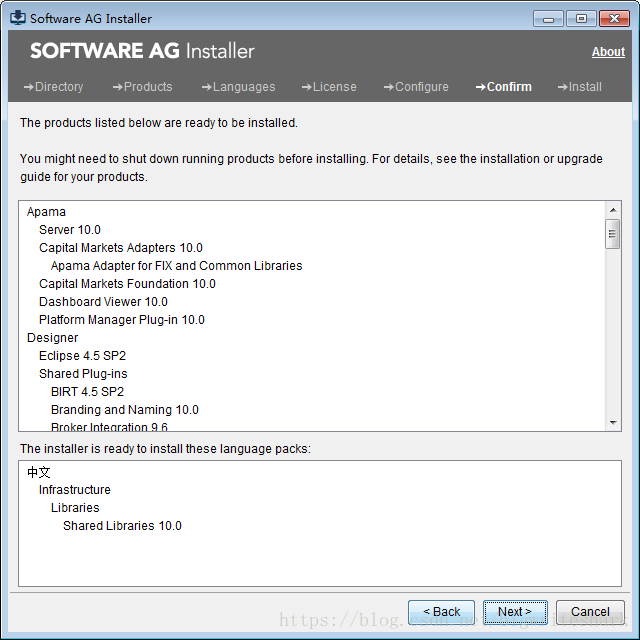Screen dimensions: 640x640
Task: Close the installer window
Action: pos(614,19)
